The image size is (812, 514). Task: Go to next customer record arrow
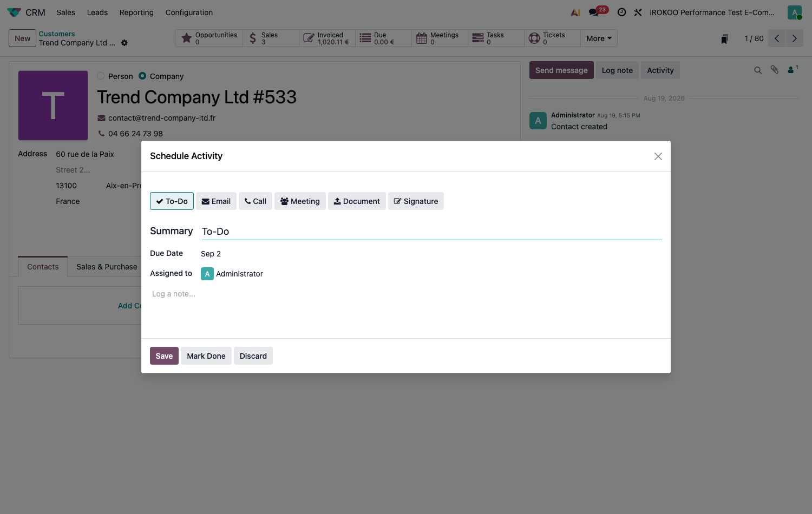click(x=794, y=38)
